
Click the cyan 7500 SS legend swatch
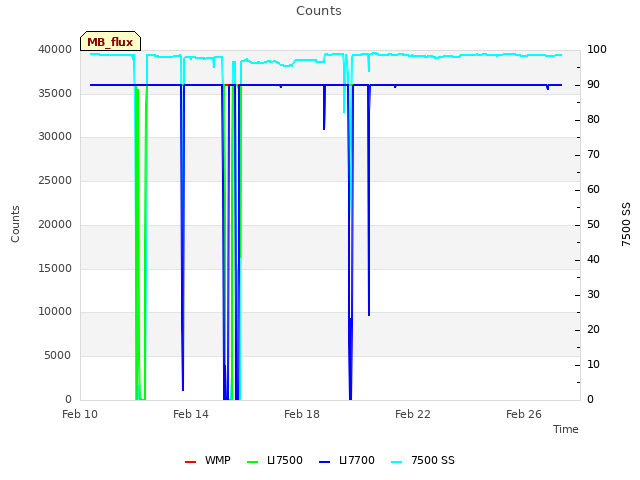[396, 462]
